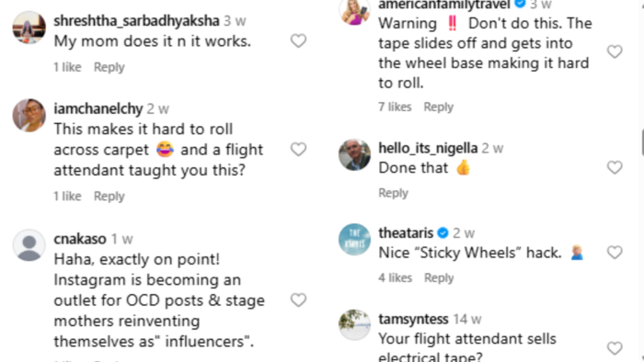Like cnakaso's comment with heart icon

point(299,300)
